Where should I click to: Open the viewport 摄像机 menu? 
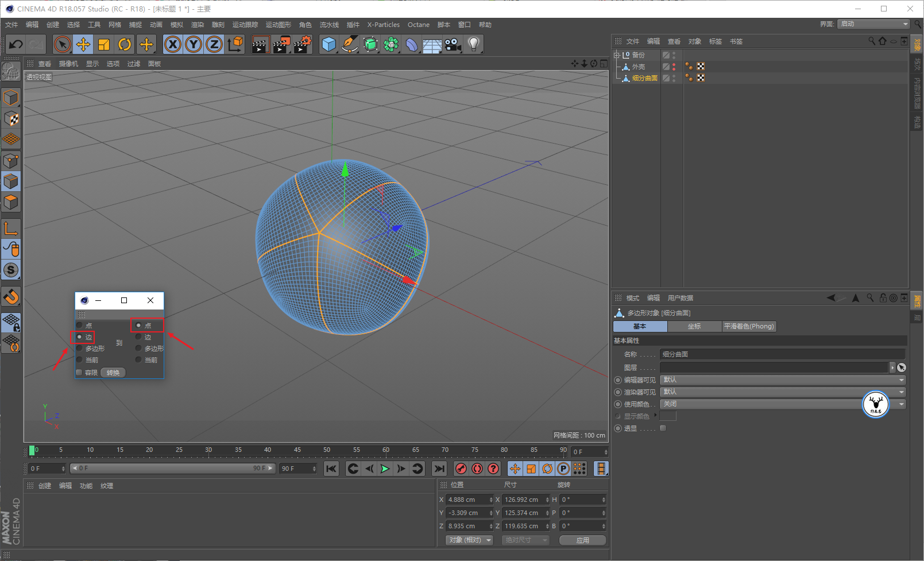pos(68,64)
